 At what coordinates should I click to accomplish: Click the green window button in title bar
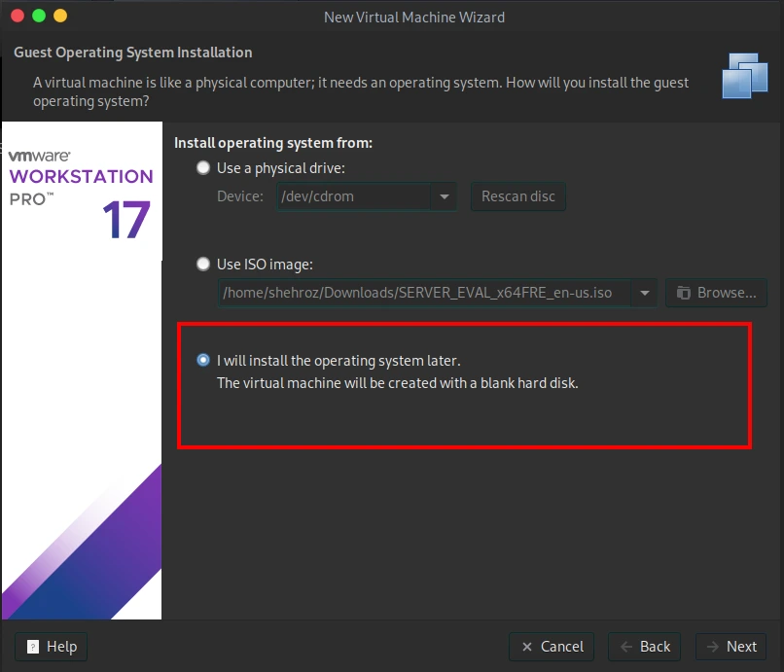[x=39, y=16]
